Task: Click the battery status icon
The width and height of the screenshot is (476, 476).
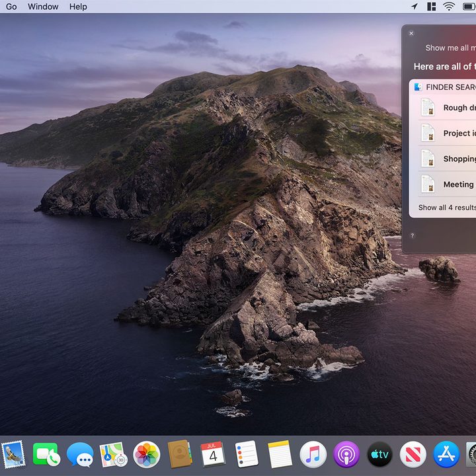Action: pyautogui.click(x=469, y=7)
